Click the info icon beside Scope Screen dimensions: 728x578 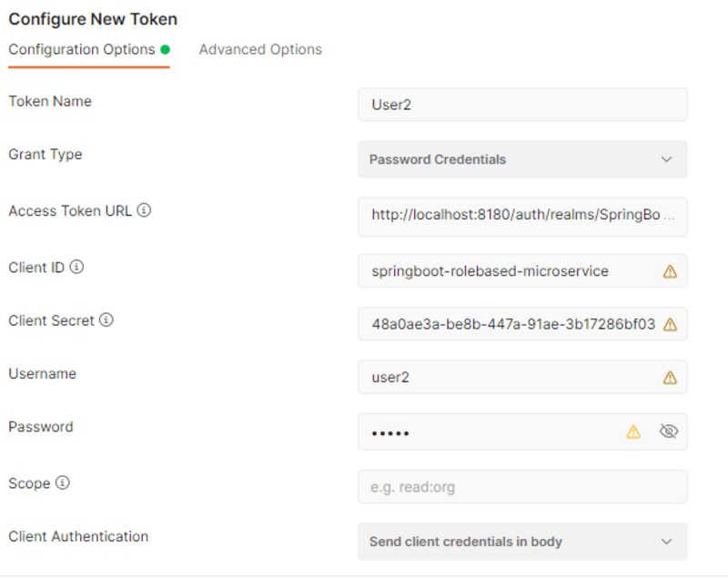(x=62, y=483)
